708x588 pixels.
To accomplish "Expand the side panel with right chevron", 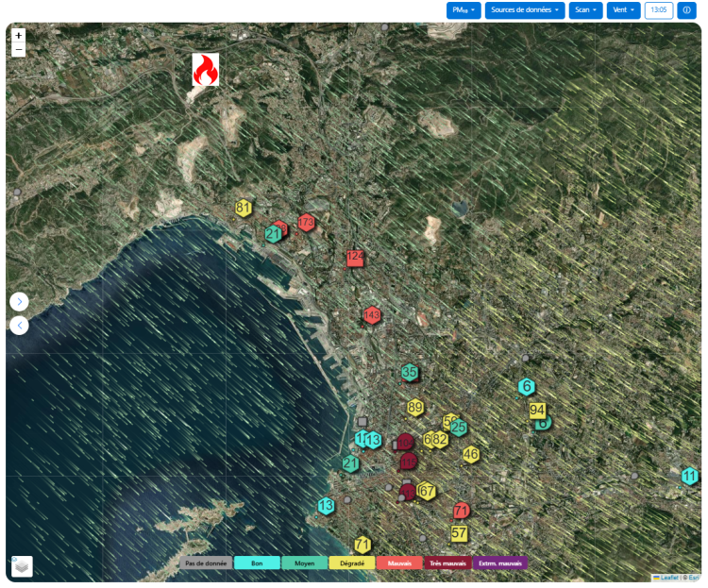I will (x=20, y=302).
